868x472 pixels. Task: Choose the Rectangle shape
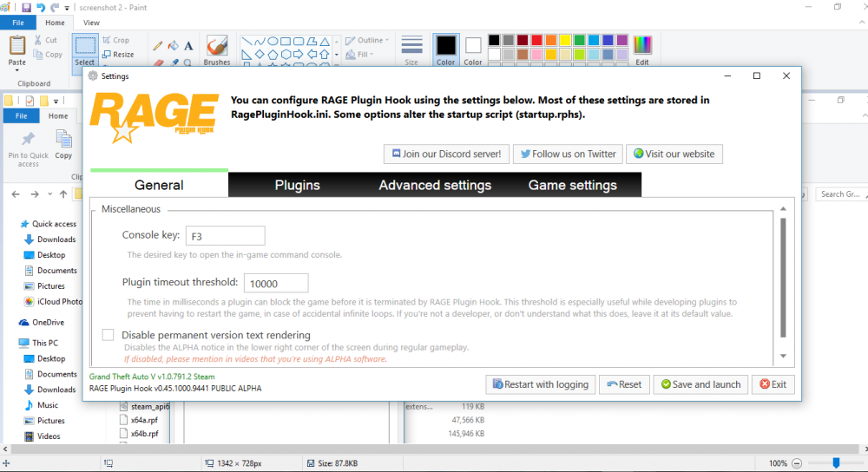tap(286, 42)
